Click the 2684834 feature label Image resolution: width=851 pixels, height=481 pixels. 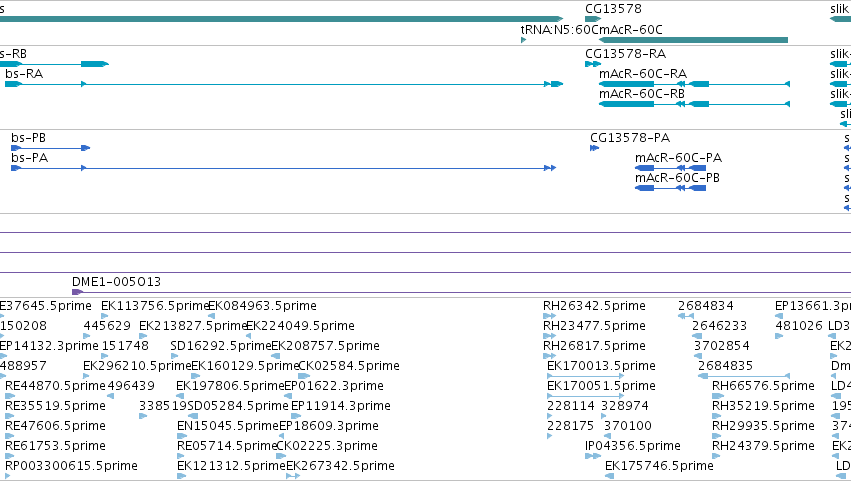pyautogui.click(x=706, y=306)
